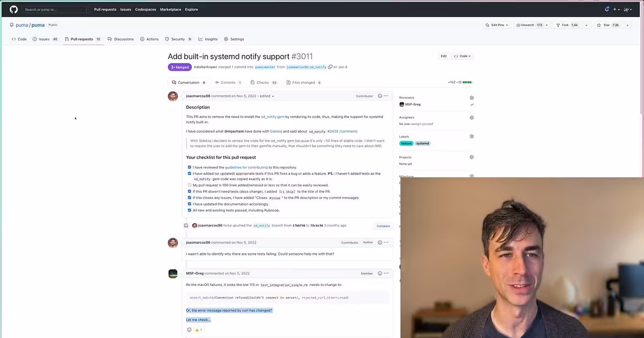Switch to the Files changed tab
Screen dimensions: 644x338
click(x=304, y=83)
